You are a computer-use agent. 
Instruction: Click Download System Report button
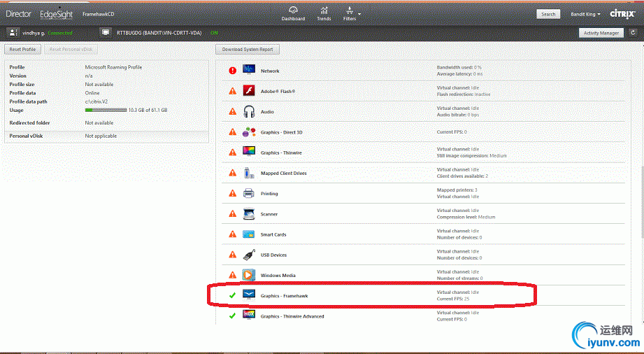(248, 50)
